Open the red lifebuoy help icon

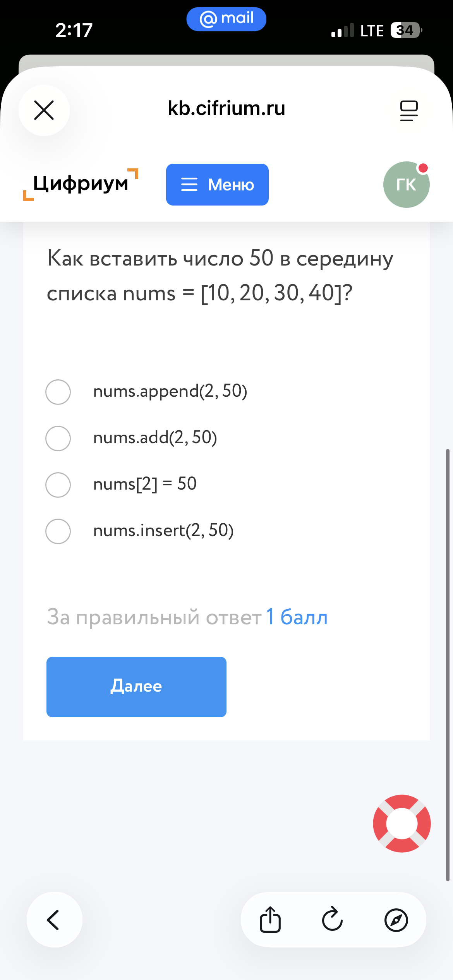pyautogui.click(x=402, y=823)
